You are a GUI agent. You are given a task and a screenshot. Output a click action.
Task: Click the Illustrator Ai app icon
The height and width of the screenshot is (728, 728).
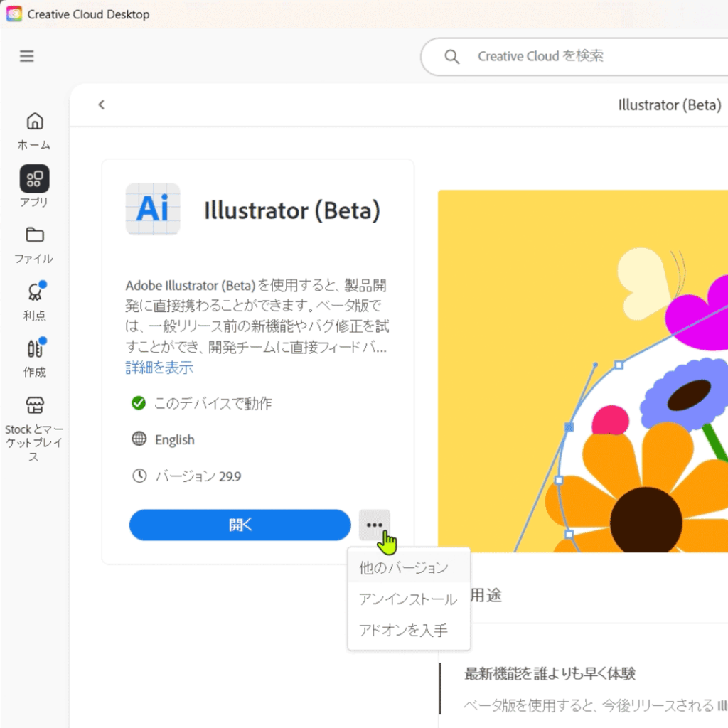(x=153, y=209)
